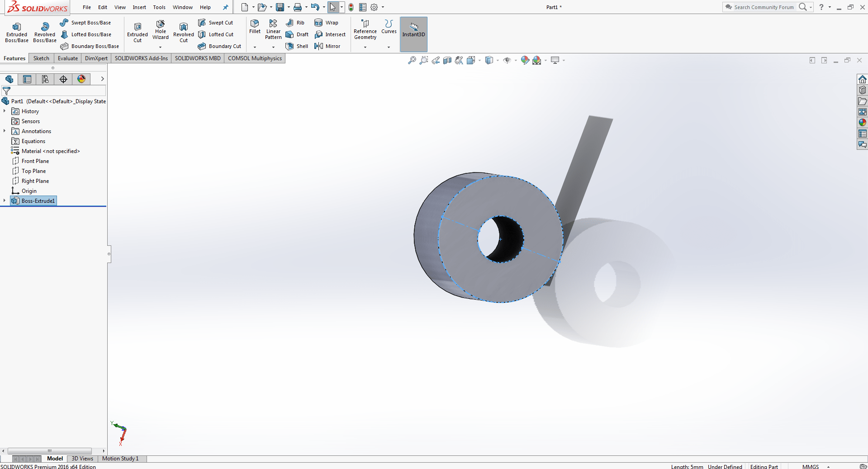Open DisplayManager tab icon
This screenshot has height=469, width=868.
coord(81,79)
